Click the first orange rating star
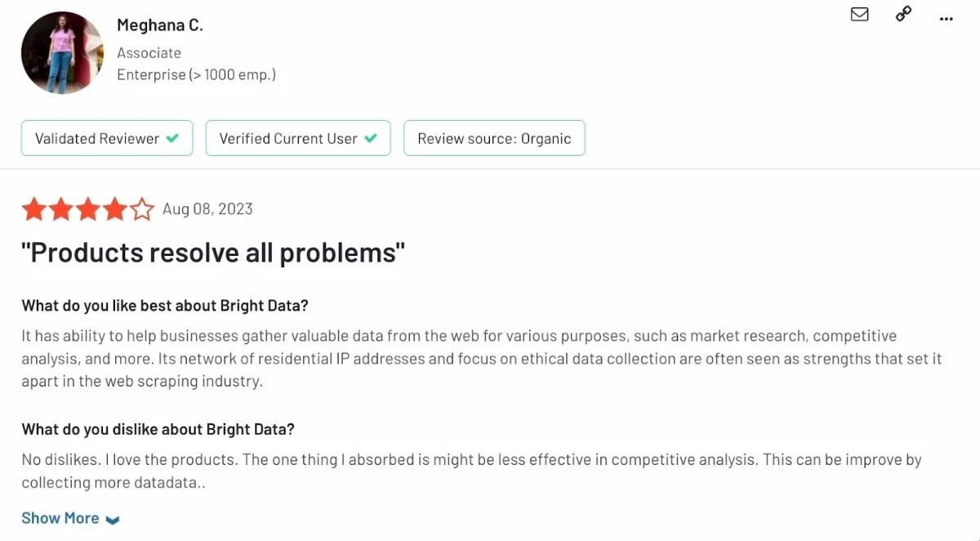The height and width of the screenshot is (541, 980). pos(34,209)
